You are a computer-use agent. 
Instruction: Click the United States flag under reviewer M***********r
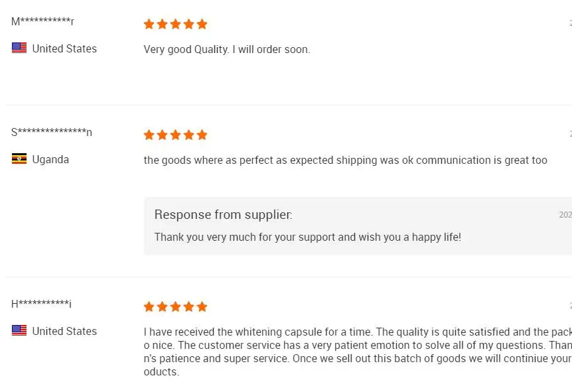[19, 48]
